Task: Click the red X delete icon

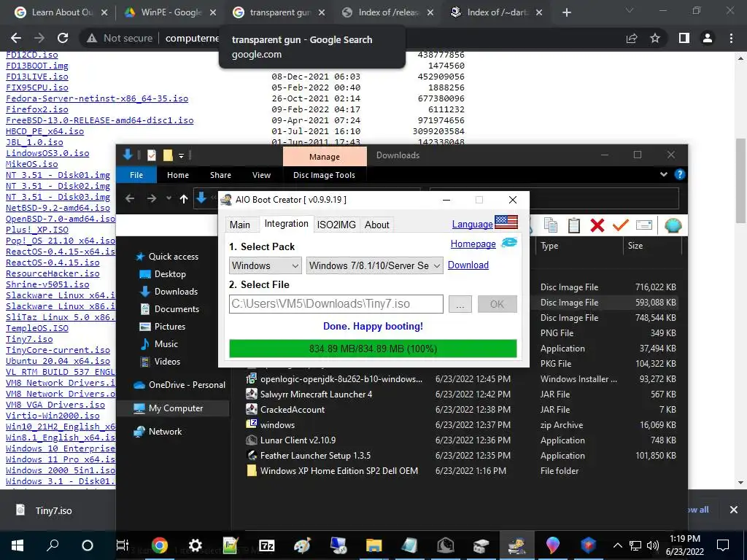Action: pos(597,225)
